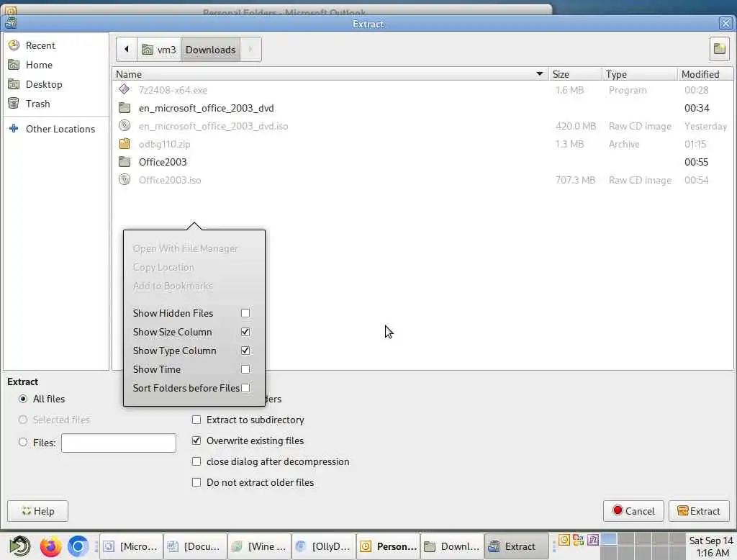Enable close dialog after decompression
Image resolution: width=737 pixels, height=560 pixels.
click(x=196, y=461)
